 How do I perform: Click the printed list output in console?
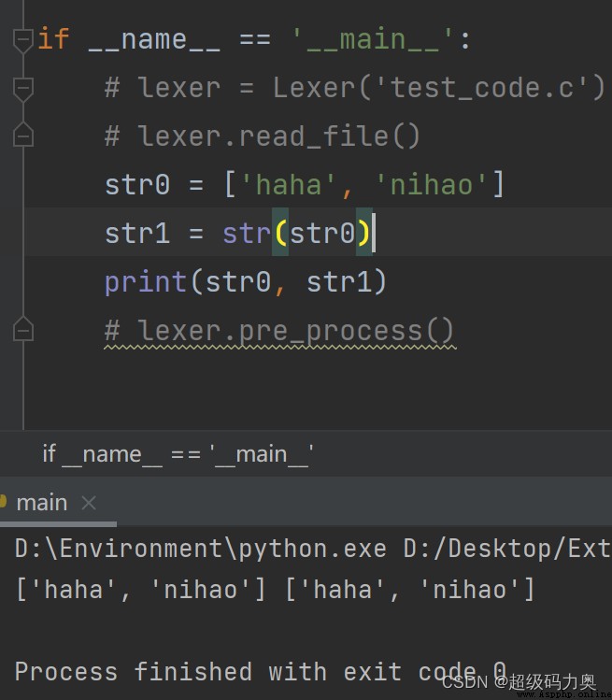(275, 590)
